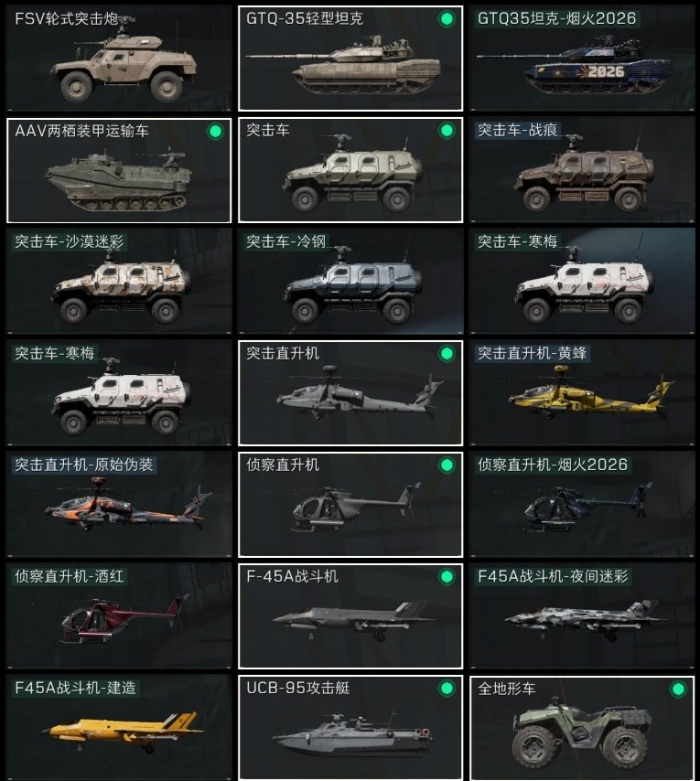This screenshot has width=700, height=781.
Task: Open the UCB-95攻击艇 boat card
Action: pyautogui.click(x=350, y=727)
